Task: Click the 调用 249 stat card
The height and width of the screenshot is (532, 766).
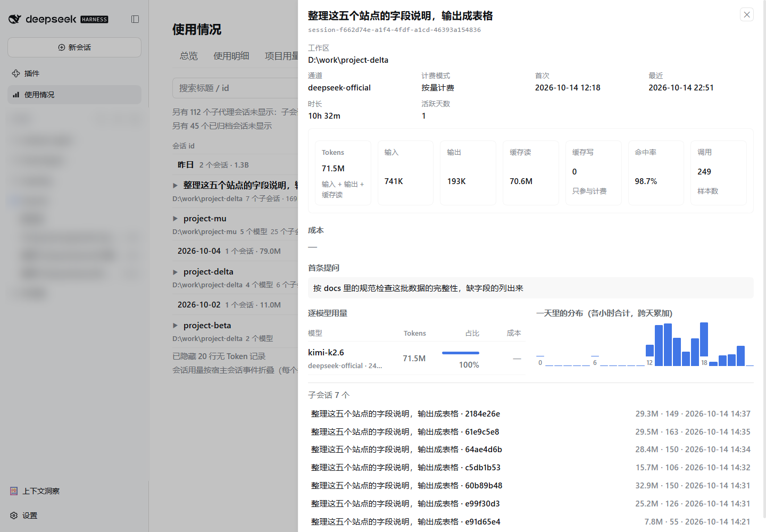Action: pyautogui.click(x=719, y=173)
